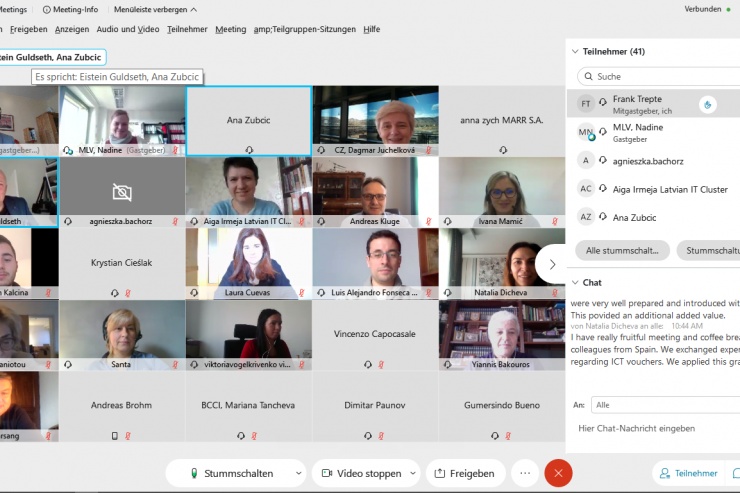
Task: Click headset icon on anna zych MARR S.A. tile
Action: 503,150
